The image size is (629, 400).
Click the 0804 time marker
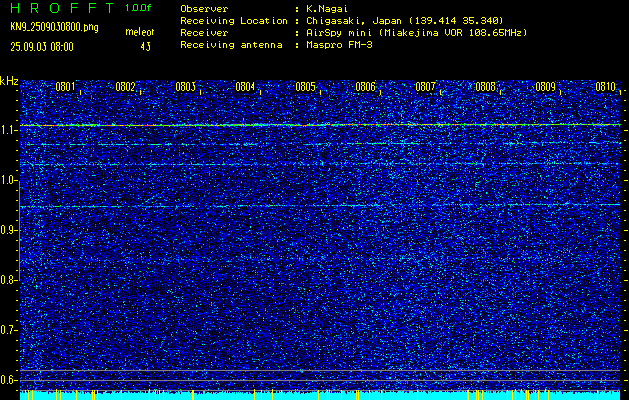[245, 87]
